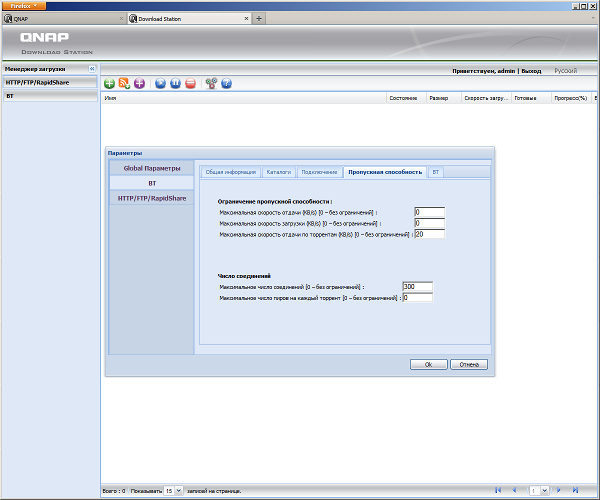600x500 pixels.
Task: Click the blue pause download icon
Action: (x=175, y=83)
